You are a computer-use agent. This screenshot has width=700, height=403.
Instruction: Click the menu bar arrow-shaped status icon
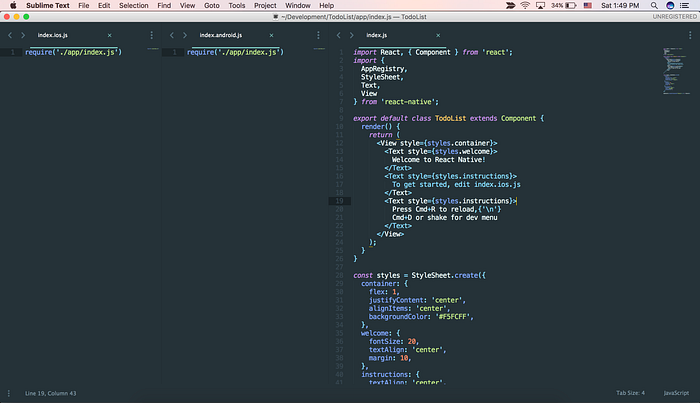510,5
